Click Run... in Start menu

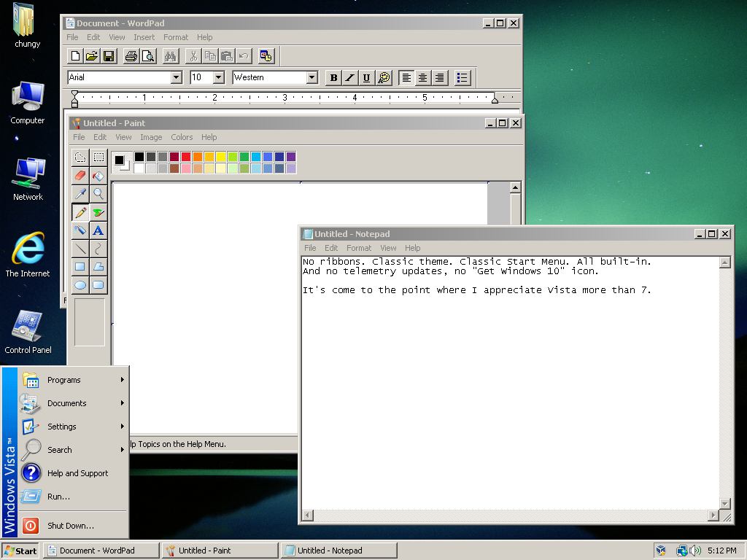coord(74,497)
